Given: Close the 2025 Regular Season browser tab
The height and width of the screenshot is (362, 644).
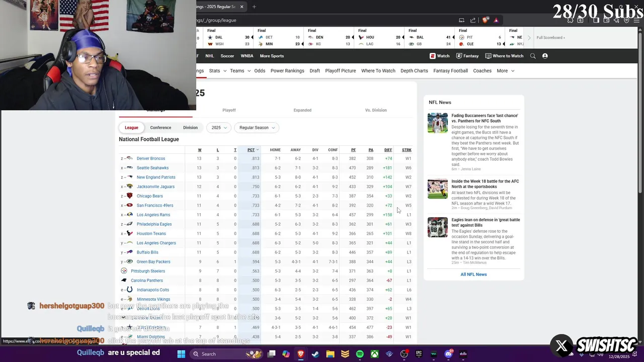Looking at the screenshot, I should click(x=242, y=7).
